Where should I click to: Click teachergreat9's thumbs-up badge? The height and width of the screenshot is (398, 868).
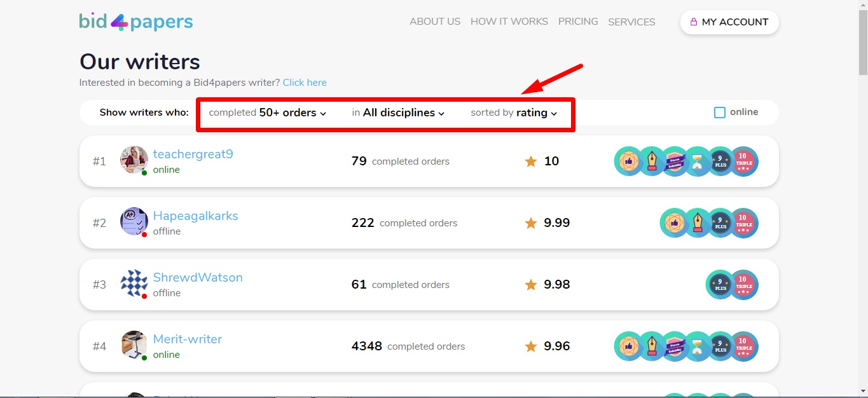click(629, 161)
